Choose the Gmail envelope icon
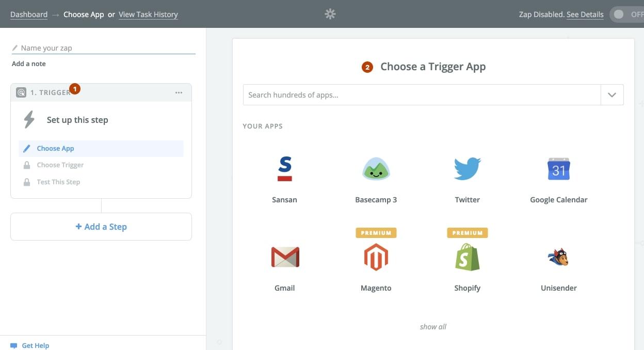644x350 pixels. click(x=285, y=257)
